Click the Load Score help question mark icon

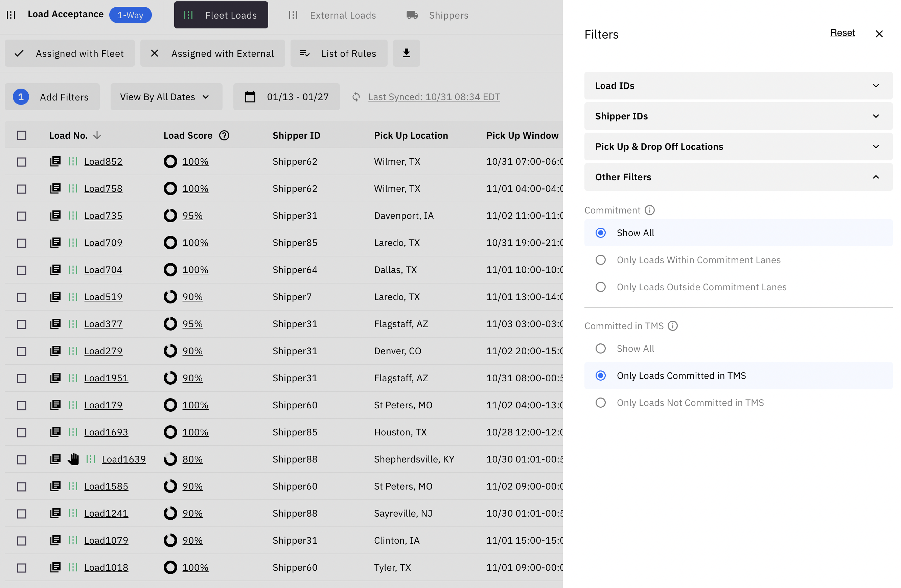224,135
